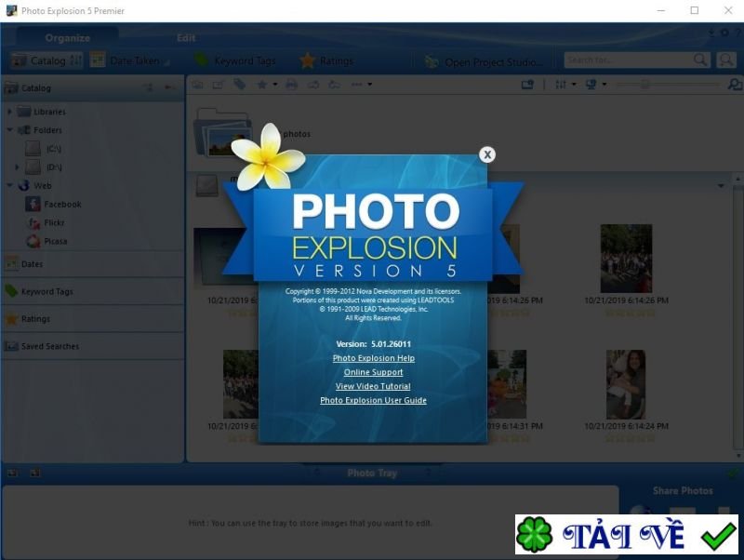Screen dimensions: 744x560
Task: Click the Open Project Studio icon
Action: (x=432, y=61)
